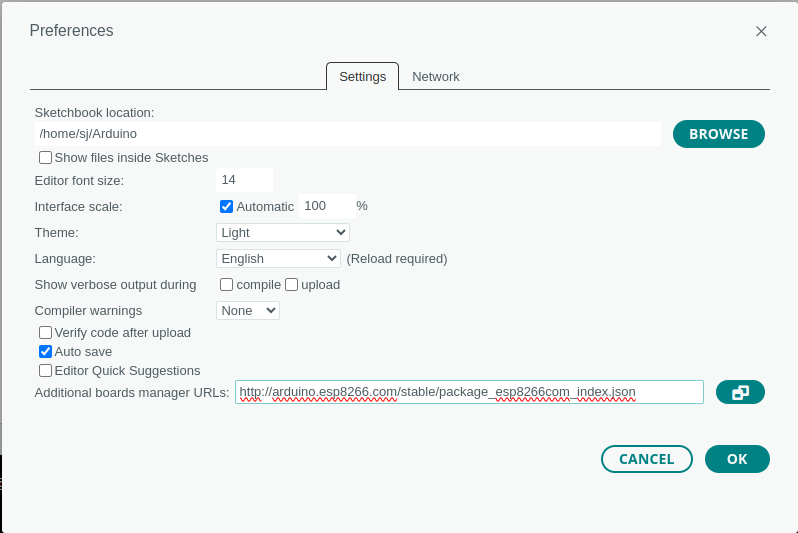Expand the Language dropdown
798x533 pixels.
click(278, 258)
